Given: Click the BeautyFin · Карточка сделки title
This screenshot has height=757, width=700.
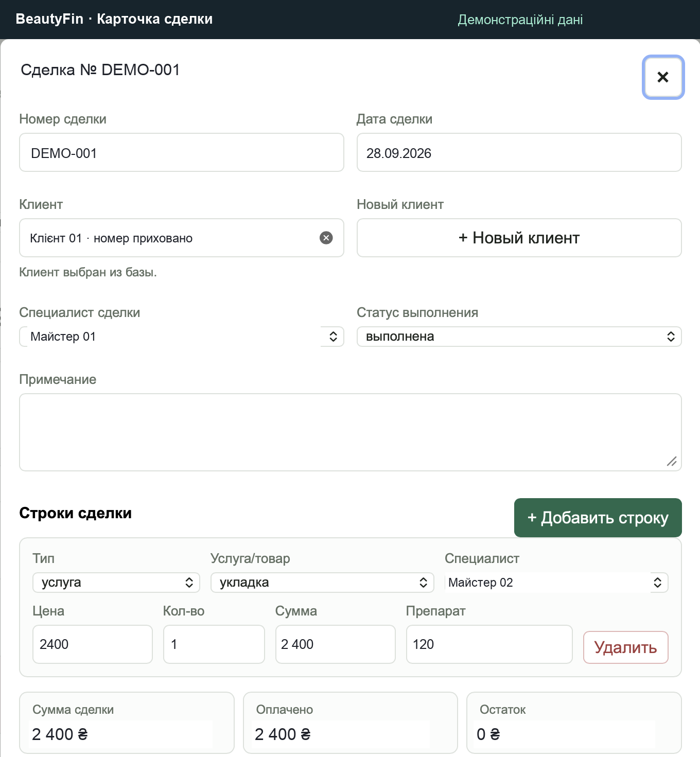Looking at the screenshot, I should [114, 19].
